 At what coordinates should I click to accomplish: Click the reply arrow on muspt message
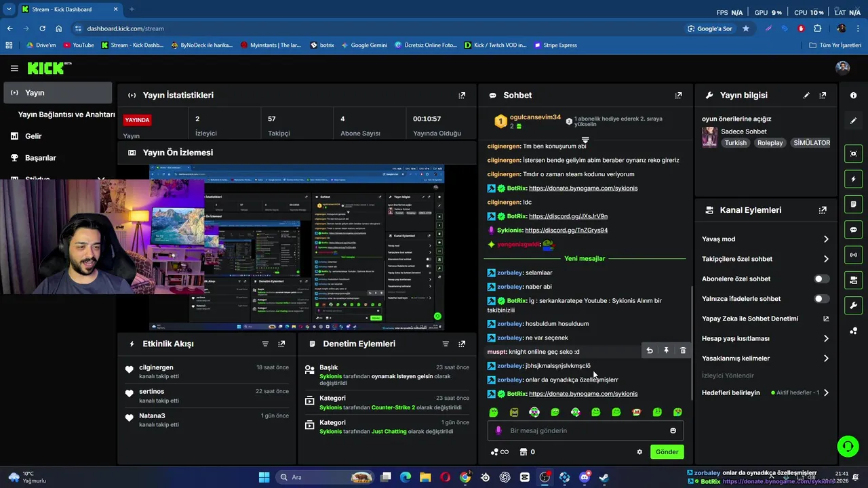[650, 350]
